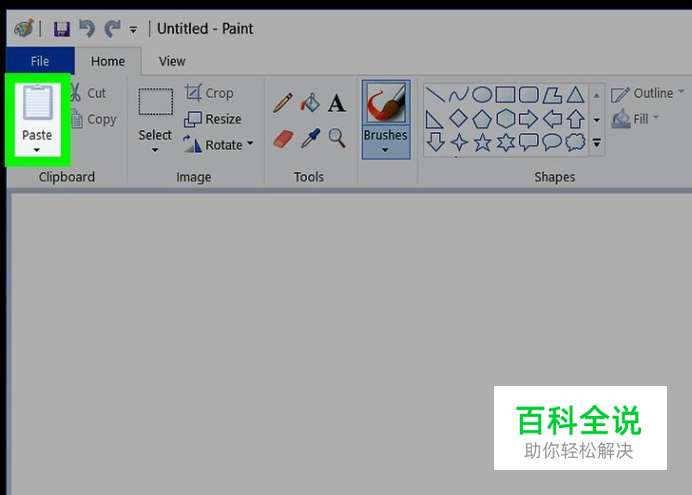This screenshot has height=495, width=692.
Task: Click the Copy button
Action: tap(94, 119)
